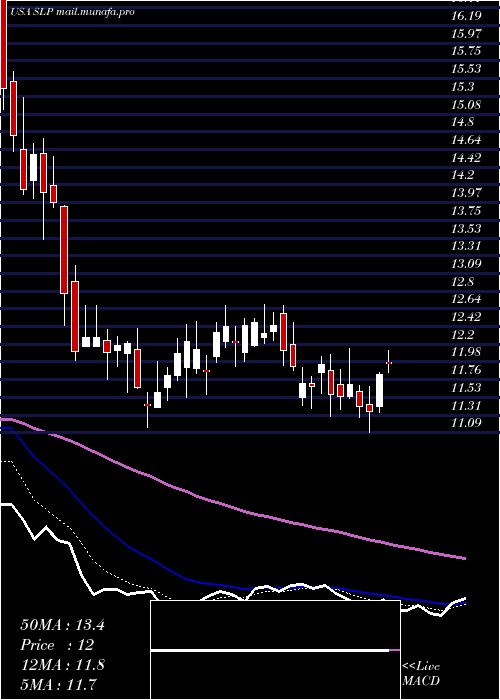500x700 pixels.
Task: Select the 12.8 price axis label
Action: pos(463,282)
